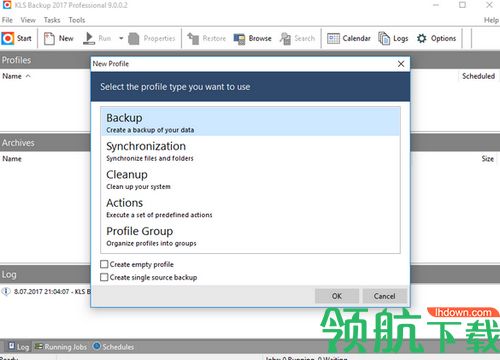The height and width of the screenshot is (360, 500).
Task: Open the Tasks menu
Action: [x=52, y=20]
